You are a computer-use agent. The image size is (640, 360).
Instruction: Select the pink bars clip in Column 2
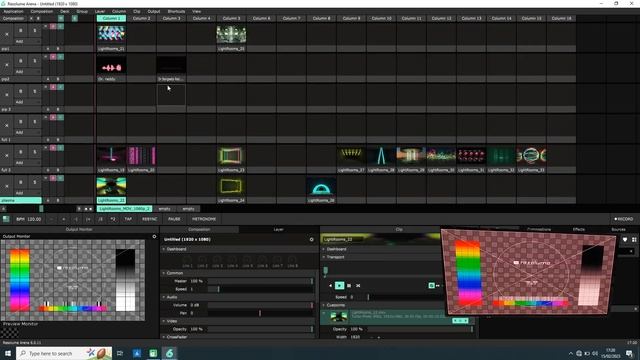(x=142, y=156)
